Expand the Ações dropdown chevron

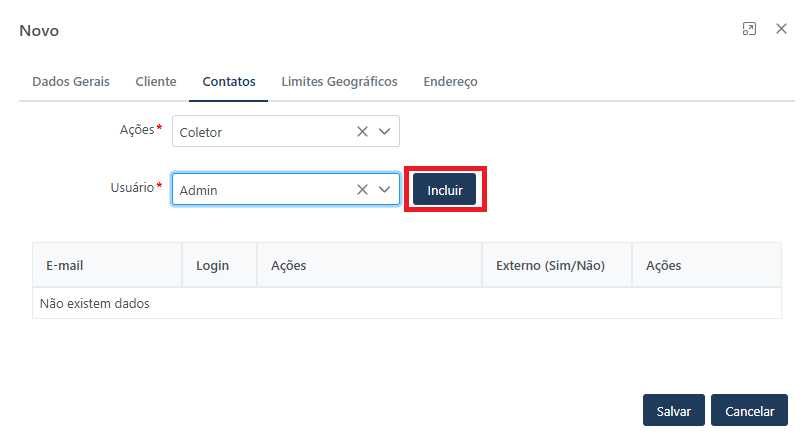coord(385,132)
